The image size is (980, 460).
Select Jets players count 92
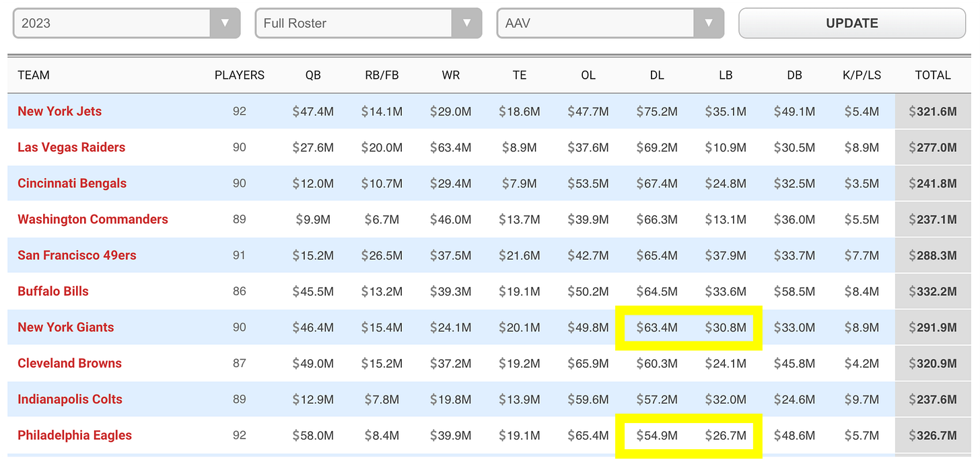click(240, 112)
